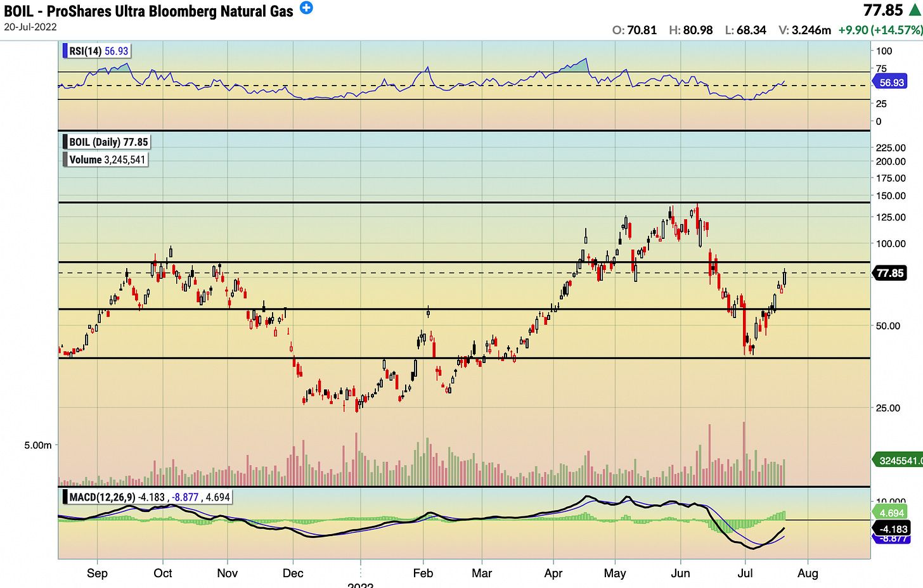923x588 pixels.
Task: Click the Dec label on the time axis
Action: click(293, 573)
